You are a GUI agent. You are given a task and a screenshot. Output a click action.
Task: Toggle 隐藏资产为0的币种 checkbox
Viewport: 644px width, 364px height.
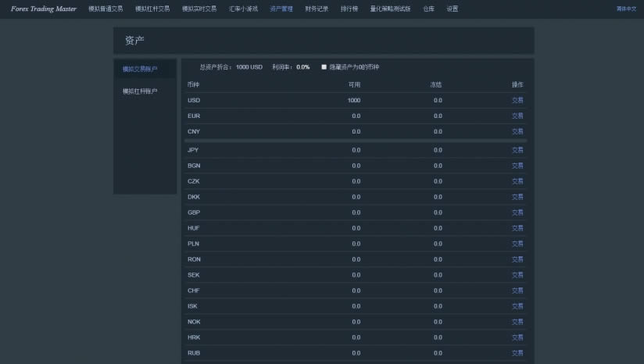(324, 67)
